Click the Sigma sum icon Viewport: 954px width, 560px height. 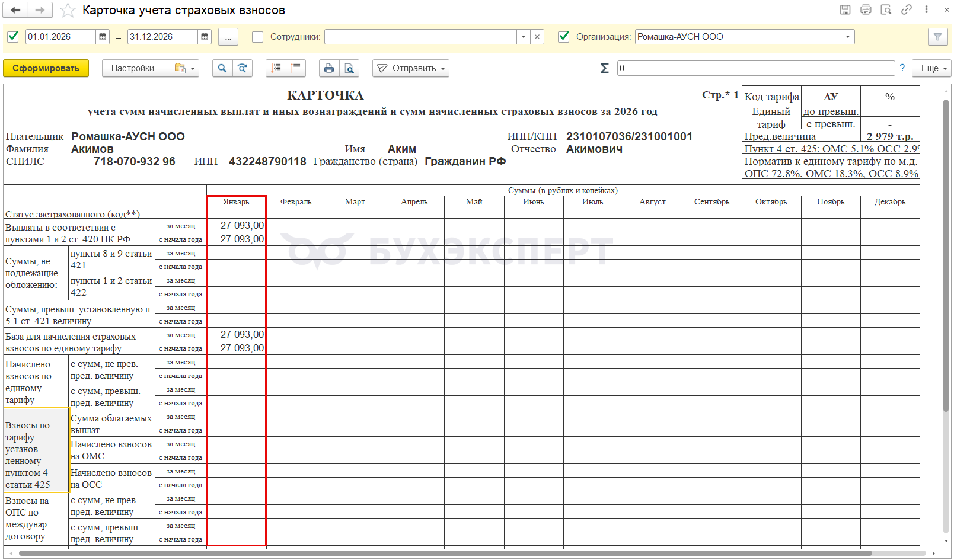pyautogui.click(x=604, y=68)
